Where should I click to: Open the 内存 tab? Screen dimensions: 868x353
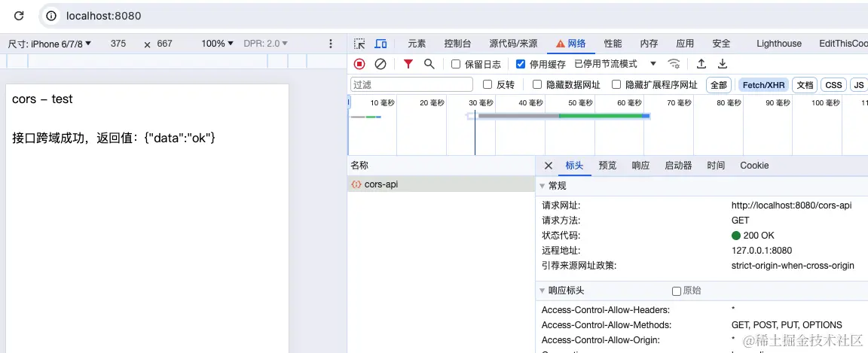coord(649,44)
